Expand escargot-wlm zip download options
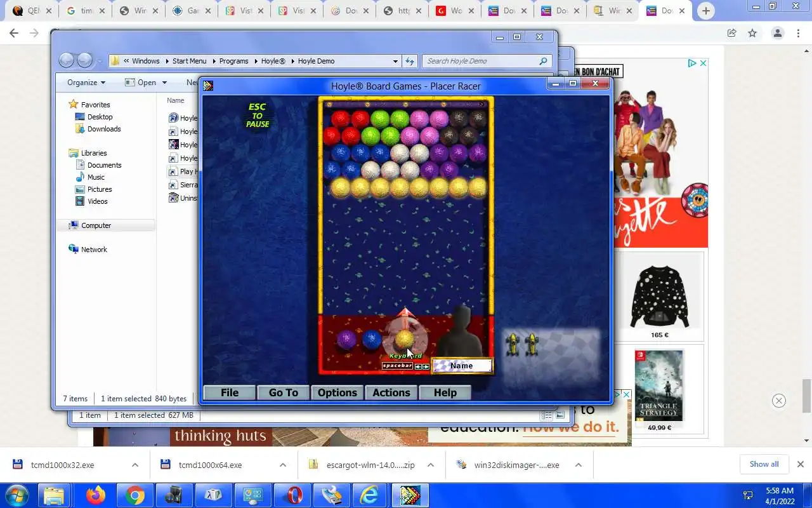This screenshot has height=508, width=812. click(431, 465)
